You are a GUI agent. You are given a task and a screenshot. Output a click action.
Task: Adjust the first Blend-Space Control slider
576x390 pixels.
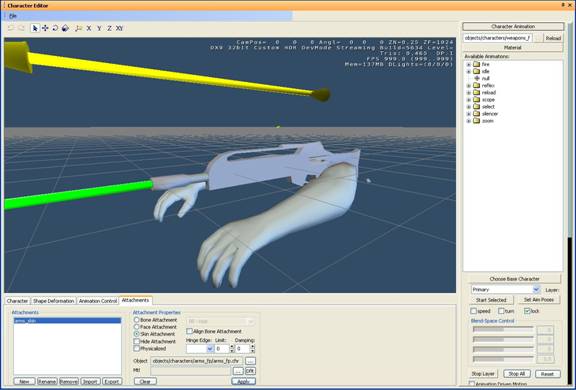tap(503, 329)
